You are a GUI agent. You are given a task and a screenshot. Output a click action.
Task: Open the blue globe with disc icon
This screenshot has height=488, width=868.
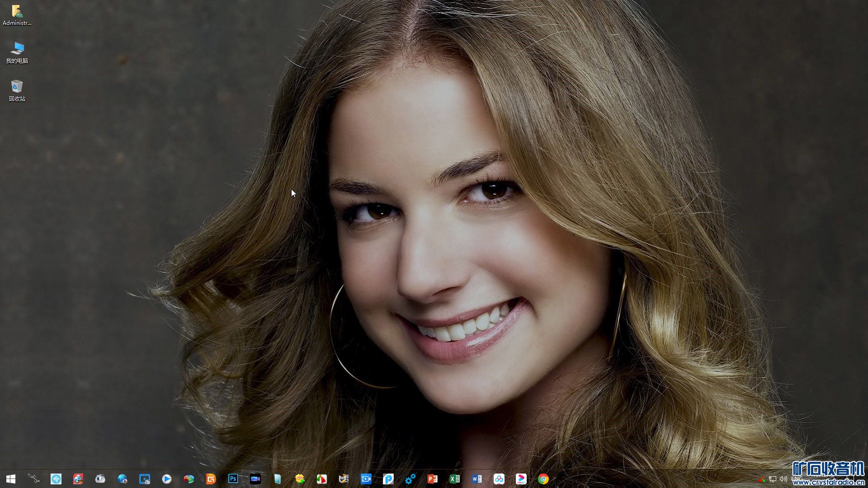[x=123, y=479]
